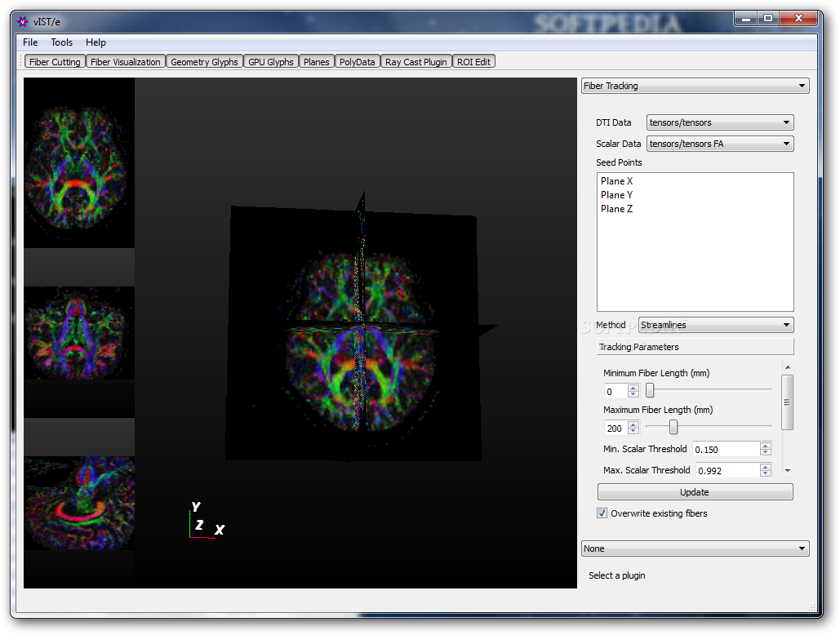Click the Min. Scalar Threshold field
The image size is (840, 635).
[726, 450]
